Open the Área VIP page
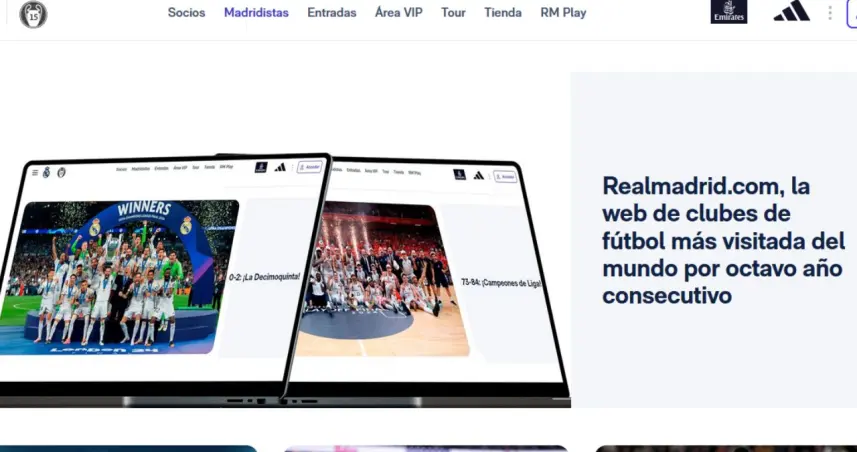Image resolution: width=857 pixels, height=452 pixels. (x=400, y=13)
